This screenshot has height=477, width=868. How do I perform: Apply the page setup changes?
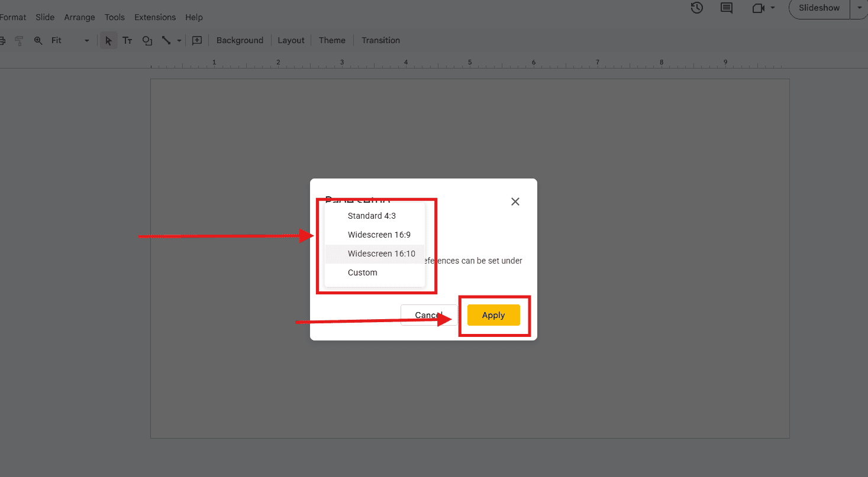pos(493,315)
